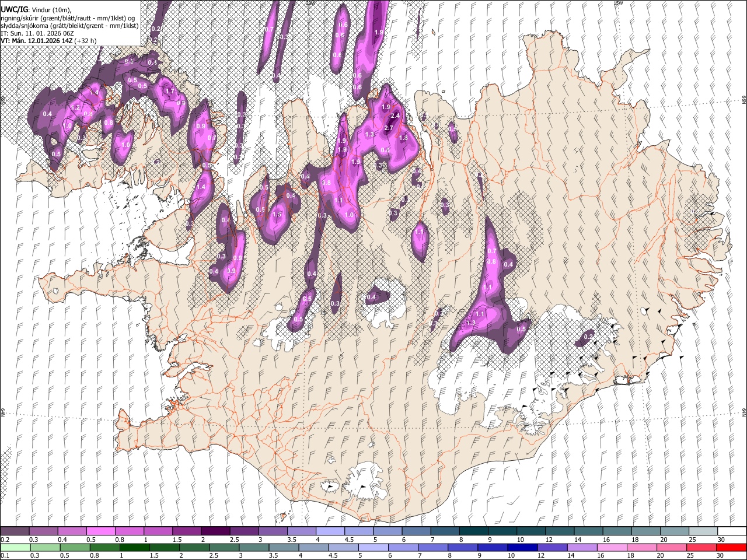The width and height of the screenshot is (747, 560).
Task: Click the deep blue rain swatch at 10
Action: point(522,547)
